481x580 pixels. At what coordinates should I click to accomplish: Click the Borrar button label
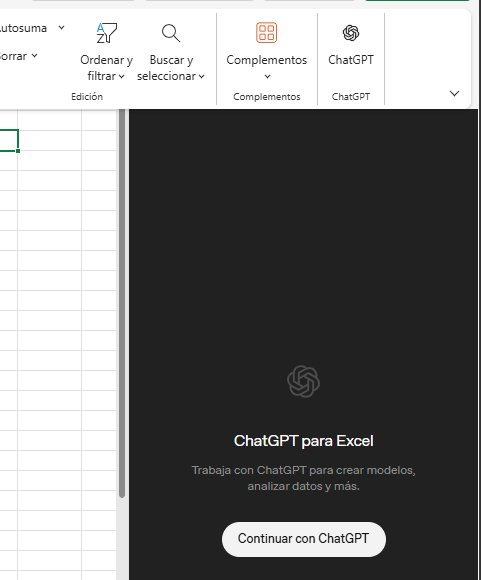tap(13, 56)
